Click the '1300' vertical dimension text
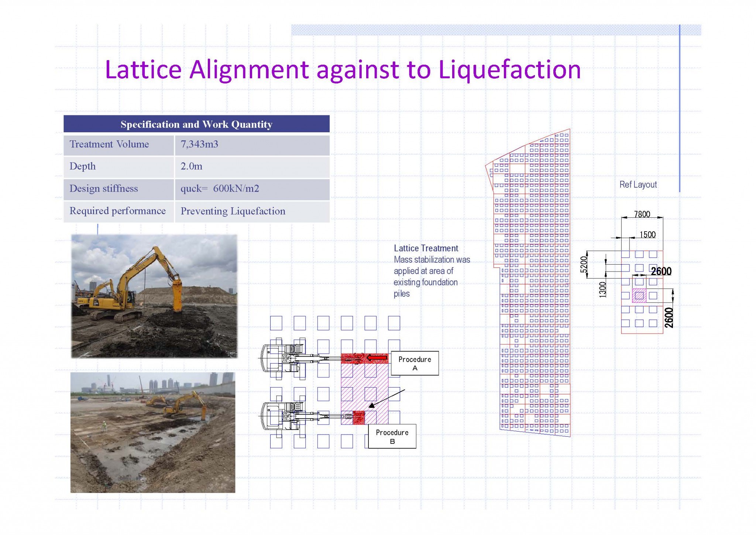This screenshot has height=535, width=756. coord(602,289)
